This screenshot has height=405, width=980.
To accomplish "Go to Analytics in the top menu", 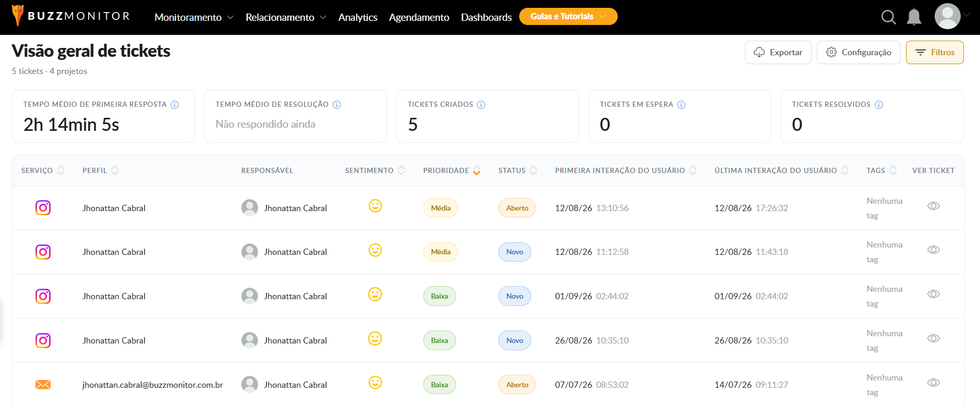I will click(x=358, y=17).
